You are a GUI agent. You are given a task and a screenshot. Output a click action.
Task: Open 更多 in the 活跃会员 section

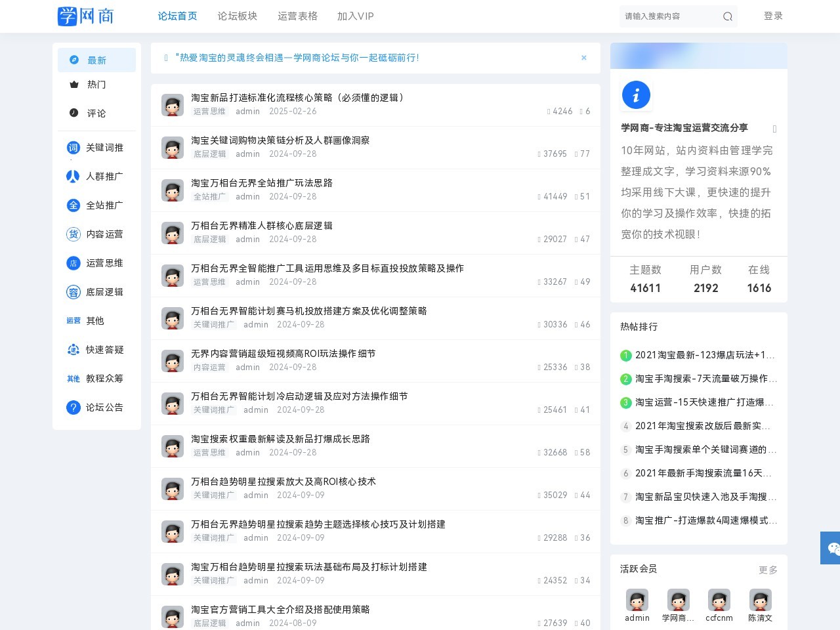pos(767,570)
